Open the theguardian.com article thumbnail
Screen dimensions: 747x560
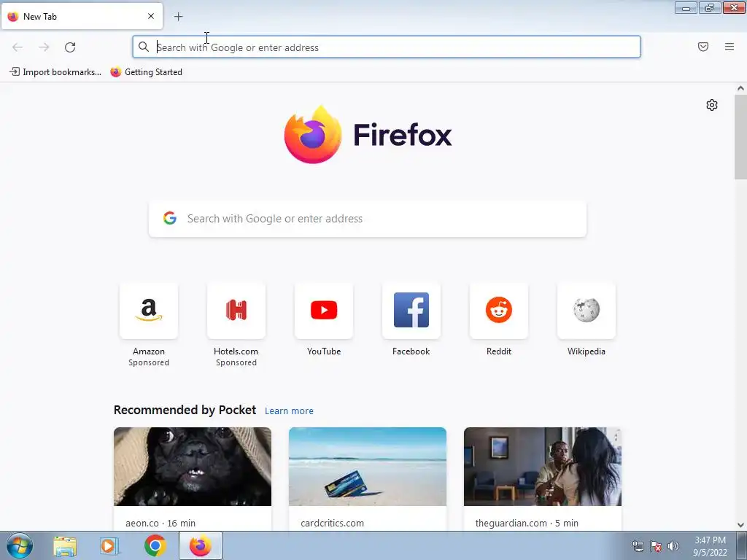pyautogui.click(x=543, y=467)
